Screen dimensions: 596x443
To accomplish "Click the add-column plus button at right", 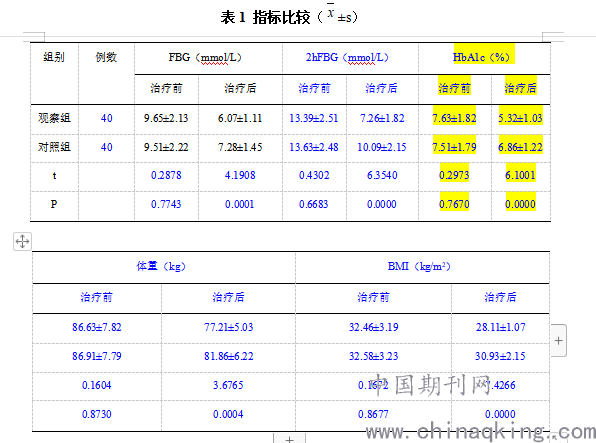I will pyautogui.click(x=558, y=340).
